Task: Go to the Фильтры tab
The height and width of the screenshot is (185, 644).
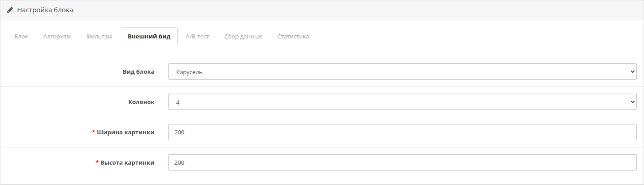Action: click(x=99, y=36)
